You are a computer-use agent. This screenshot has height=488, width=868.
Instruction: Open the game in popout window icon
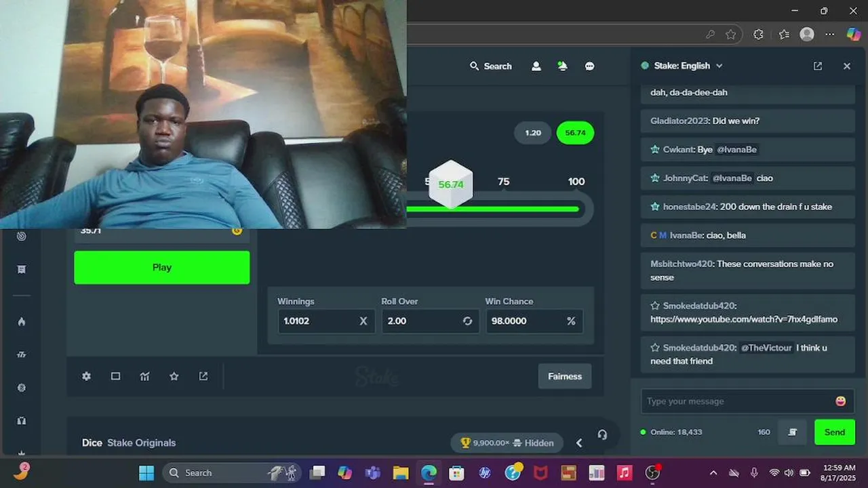pyautogui.click(x=203, y=376)
